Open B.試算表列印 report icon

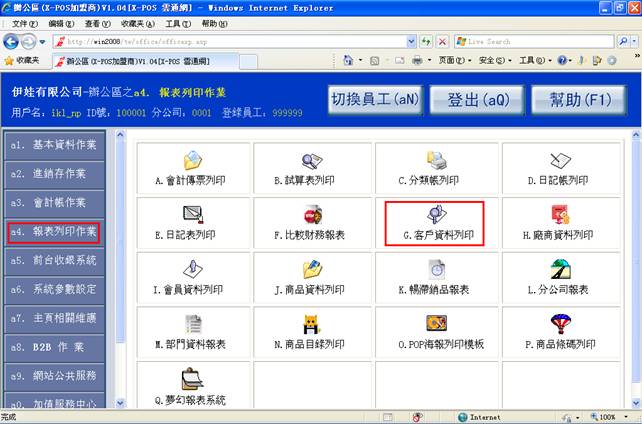click(314, 160)
